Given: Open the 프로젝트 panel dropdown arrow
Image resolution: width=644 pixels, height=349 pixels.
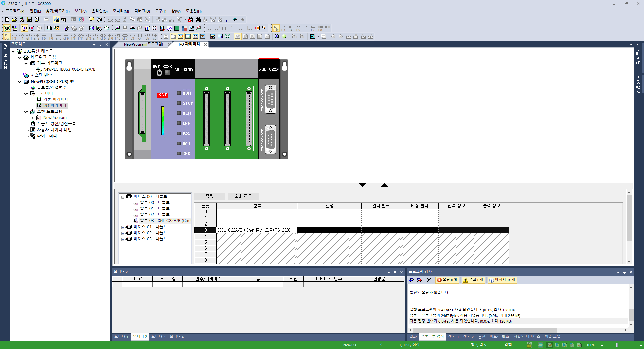Looking at the screenshot, I should tap(94, 44).
